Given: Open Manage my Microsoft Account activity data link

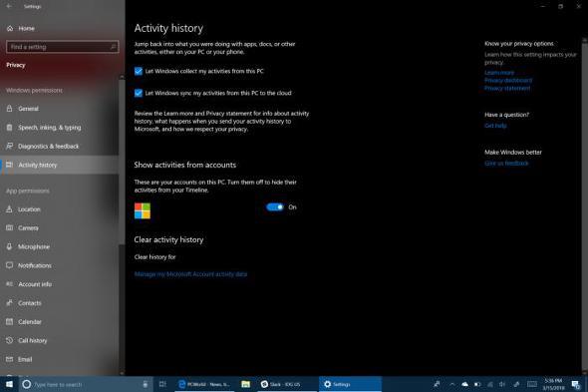Looking at the screenshot, I should [190, 274].
